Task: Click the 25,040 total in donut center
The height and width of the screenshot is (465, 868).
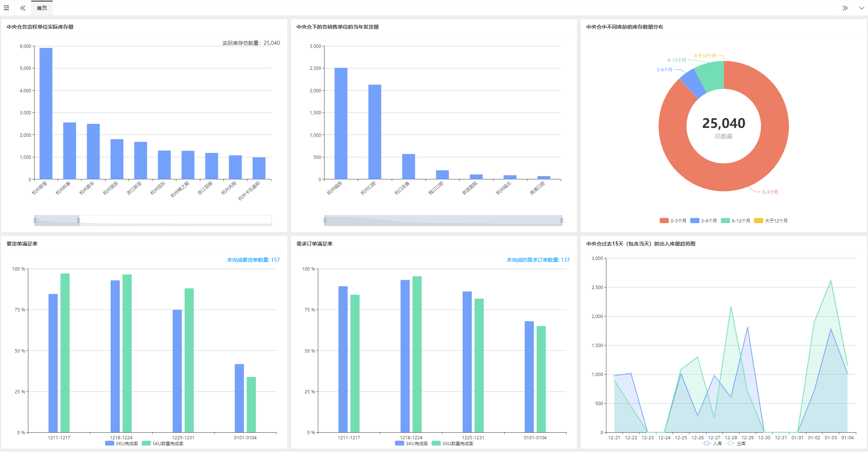Action: (724, 123)
